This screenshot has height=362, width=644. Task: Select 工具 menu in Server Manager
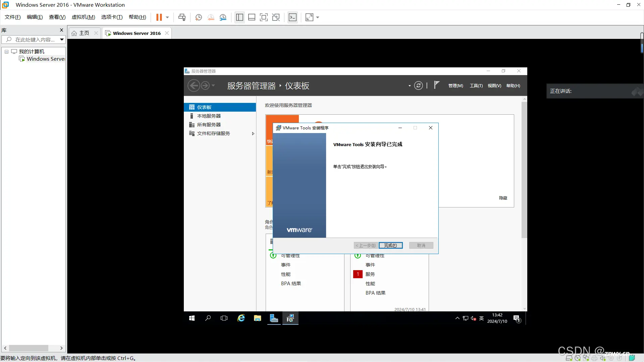tap(476, 85)
